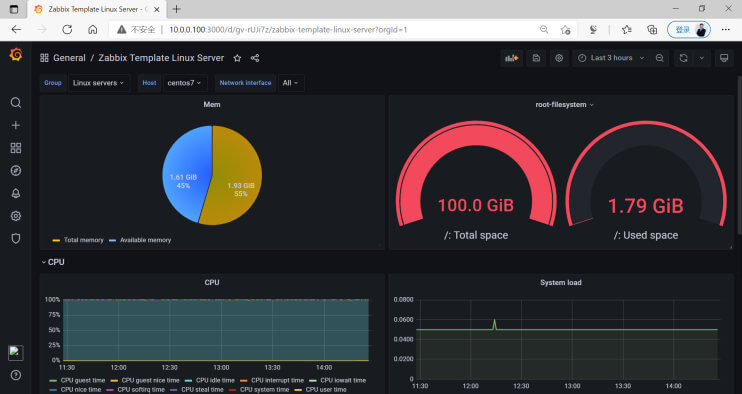This screenshot has width=742, height=394.
Task: Go to the General folder breadcrumb
Action: [x=69, y=58]
